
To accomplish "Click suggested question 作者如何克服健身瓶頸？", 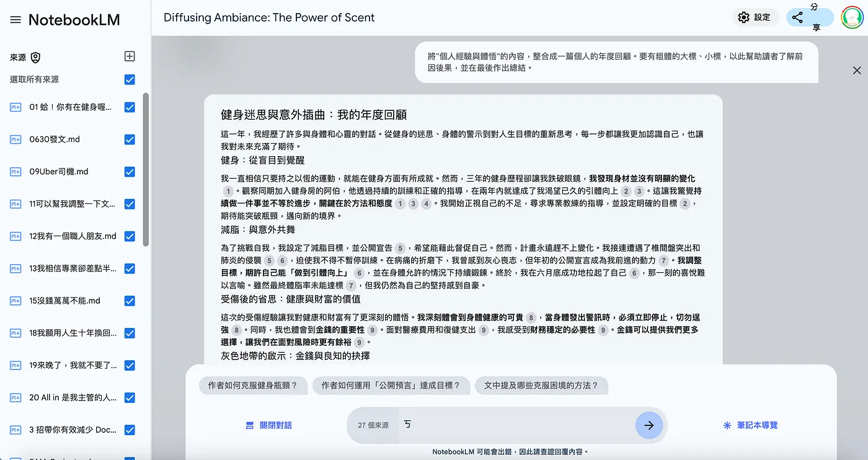I will pyautogui.click(x=253, y=386).
